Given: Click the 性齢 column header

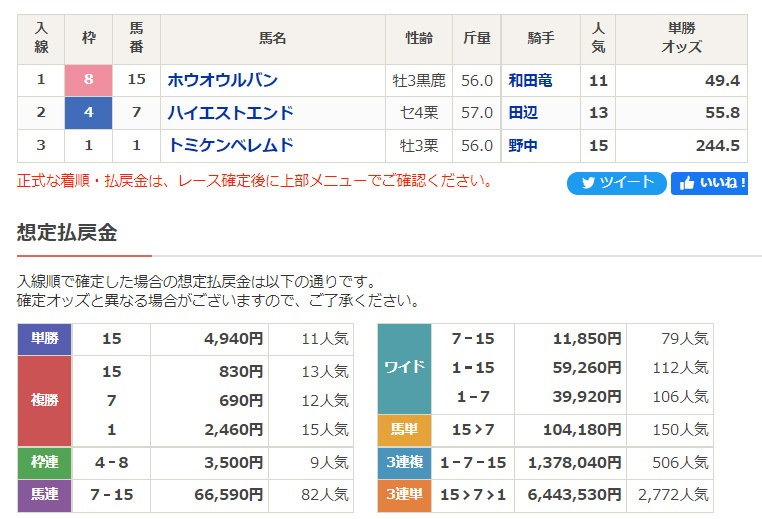Looking at the screenshot, I should coord(419,38).
